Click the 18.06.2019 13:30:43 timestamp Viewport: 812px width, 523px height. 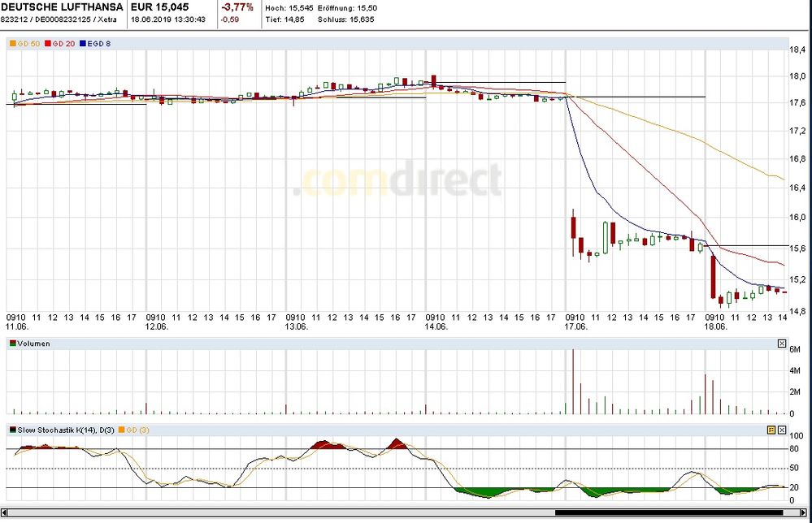[x=167, y=19]
